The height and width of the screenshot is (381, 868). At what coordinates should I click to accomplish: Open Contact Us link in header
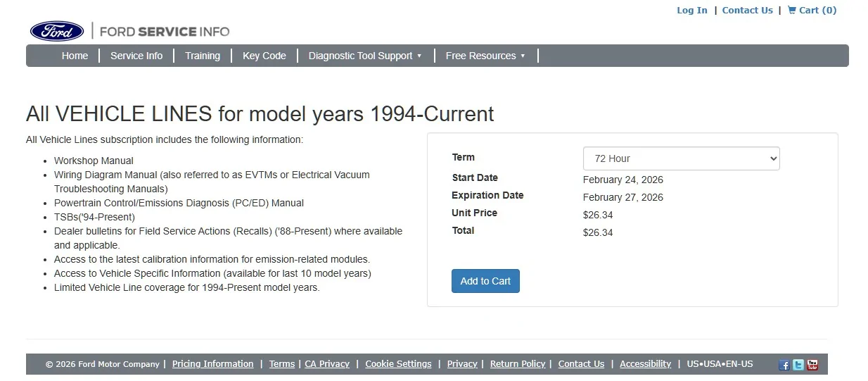747,10
